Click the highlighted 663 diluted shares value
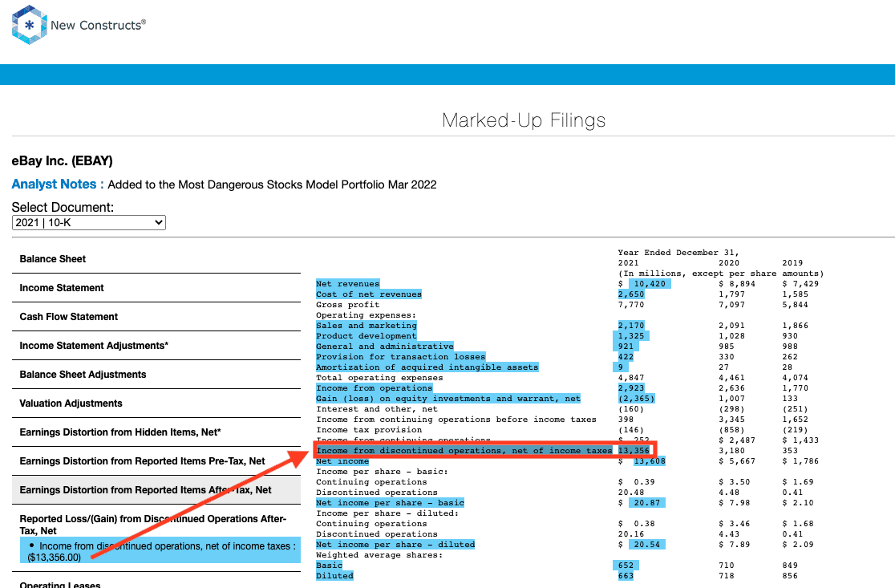This screenshot has width=895, height=588. click(x=626, y=575)
